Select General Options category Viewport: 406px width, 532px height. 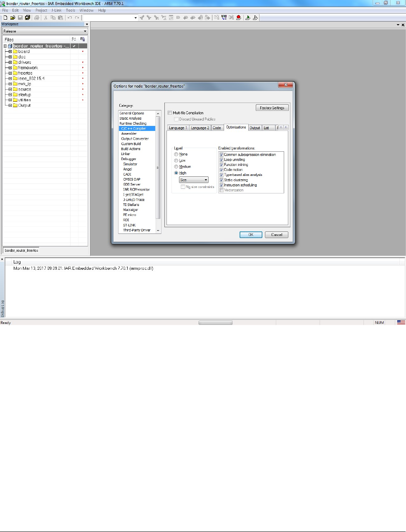[132, 113]
